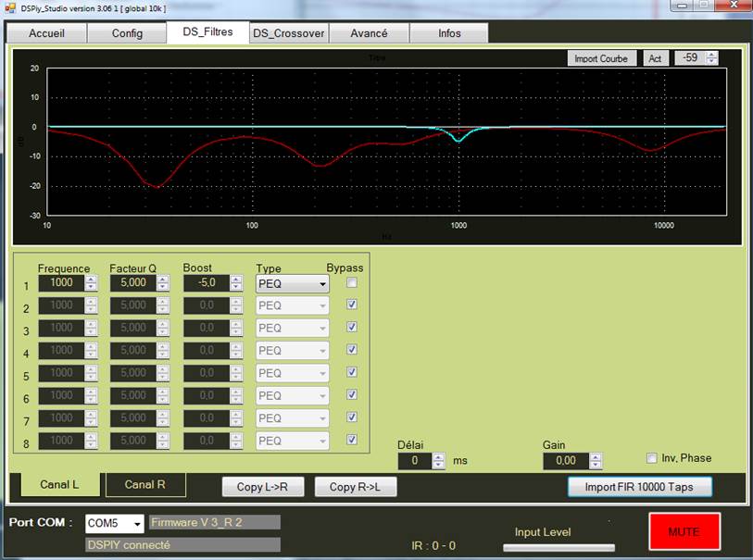Click filter 1 Frequence stepper arrows
Image resolution: width=753 pixels, height=560 pixels.
(91, 283)
